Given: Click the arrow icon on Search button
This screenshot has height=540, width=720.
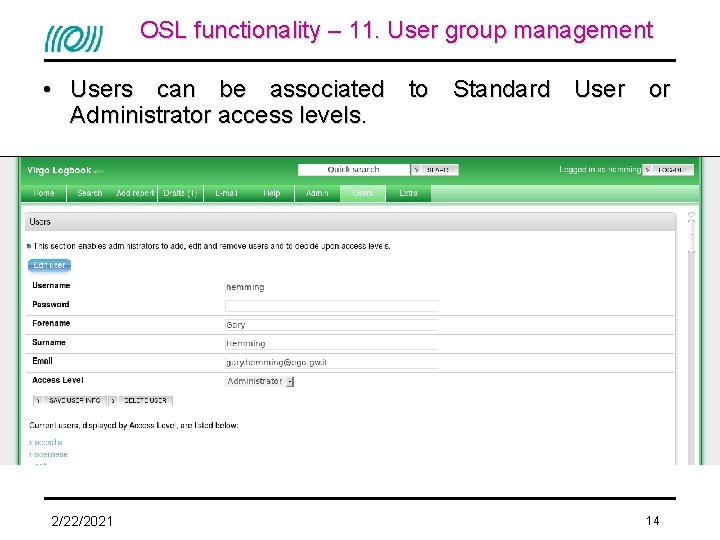Looking at the screenshot, I should click(416, 170).
